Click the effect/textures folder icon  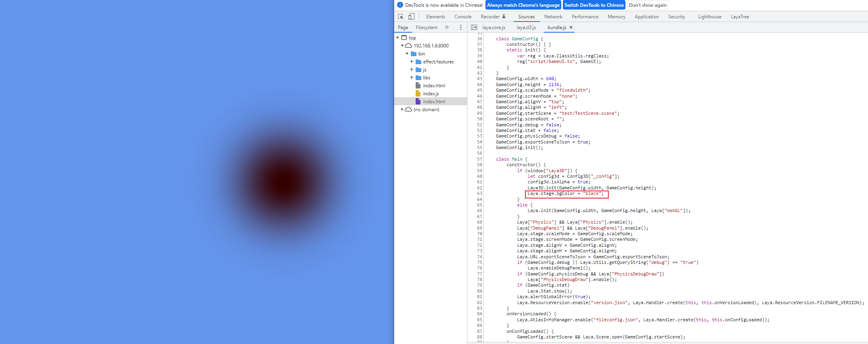tap(418, 62)
